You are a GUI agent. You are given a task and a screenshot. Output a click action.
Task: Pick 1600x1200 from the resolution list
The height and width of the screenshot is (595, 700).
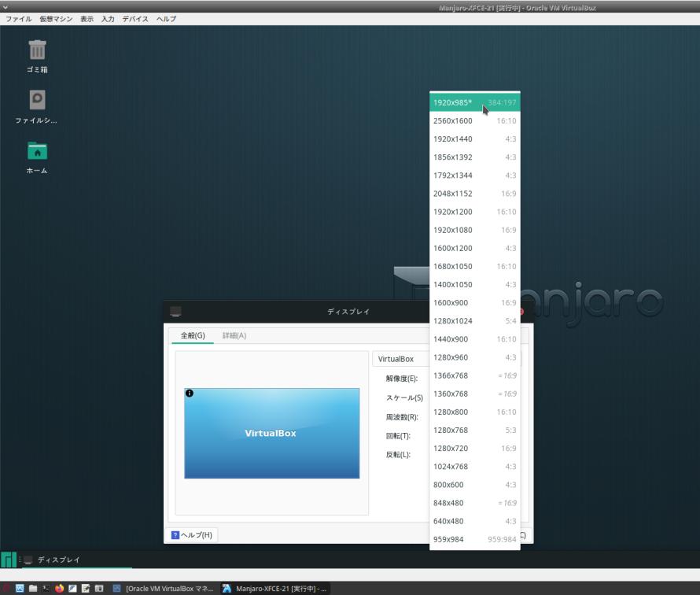tap(474, 248)
